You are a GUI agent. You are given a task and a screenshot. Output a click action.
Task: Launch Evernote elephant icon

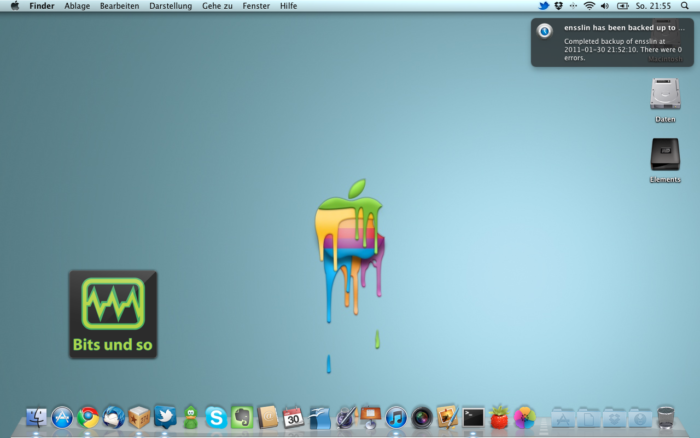pyautogui.click(x=241, y=417)
